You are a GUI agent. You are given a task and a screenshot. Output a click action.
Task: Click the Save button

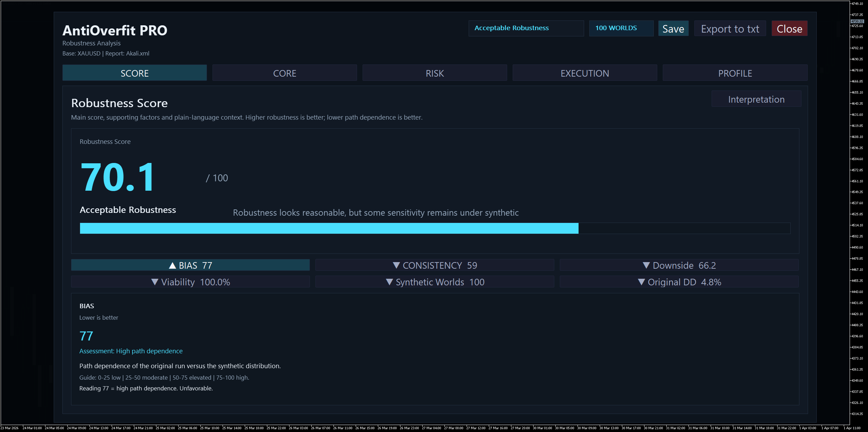[673, 29]
